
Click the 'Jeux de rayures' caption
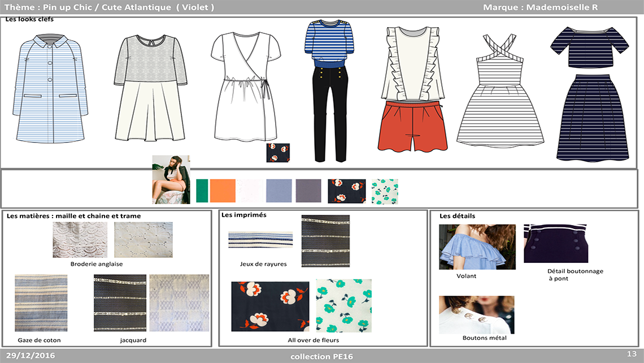(x=263, y=264)
